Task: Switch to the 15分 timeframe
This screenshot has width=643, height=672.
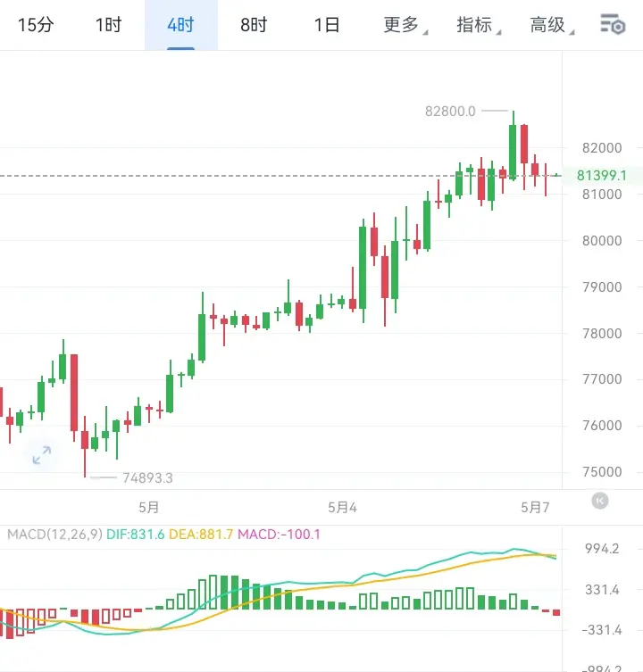Action: click(36, 25)
